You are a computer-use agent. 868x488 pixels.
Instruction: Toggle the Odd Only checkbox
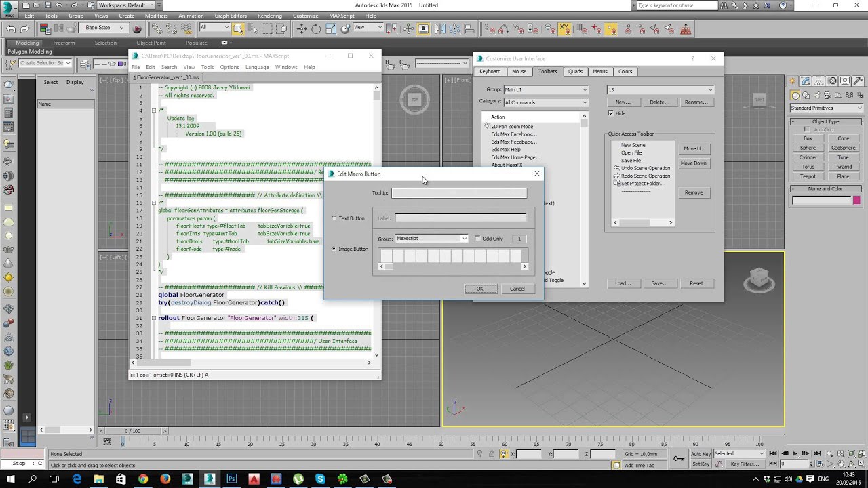point(477,239)
